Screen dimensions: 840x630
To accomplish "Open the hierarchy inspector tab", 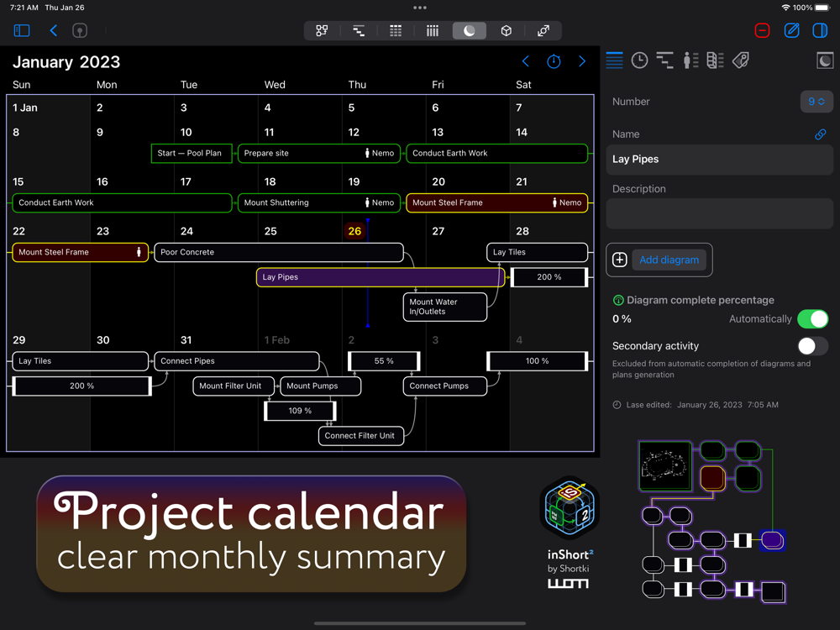I will point(664,60).
